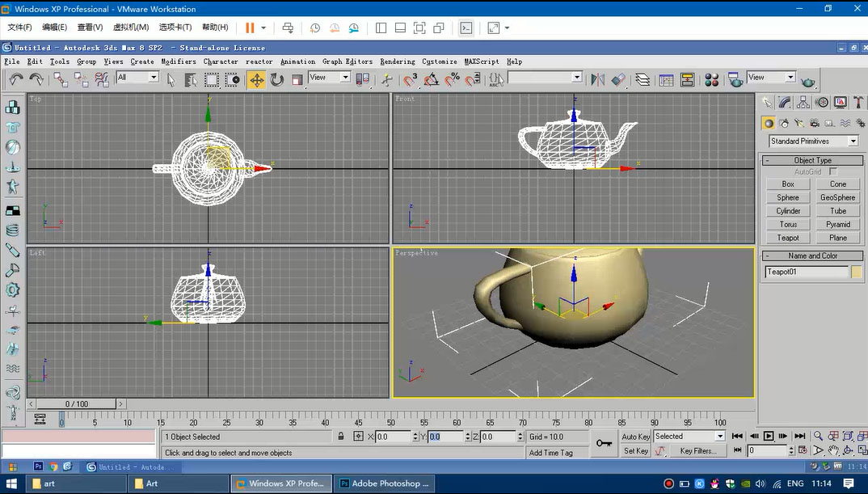
Task: Toggle the Spinner Snap button
Action: (x=473, y=80)
